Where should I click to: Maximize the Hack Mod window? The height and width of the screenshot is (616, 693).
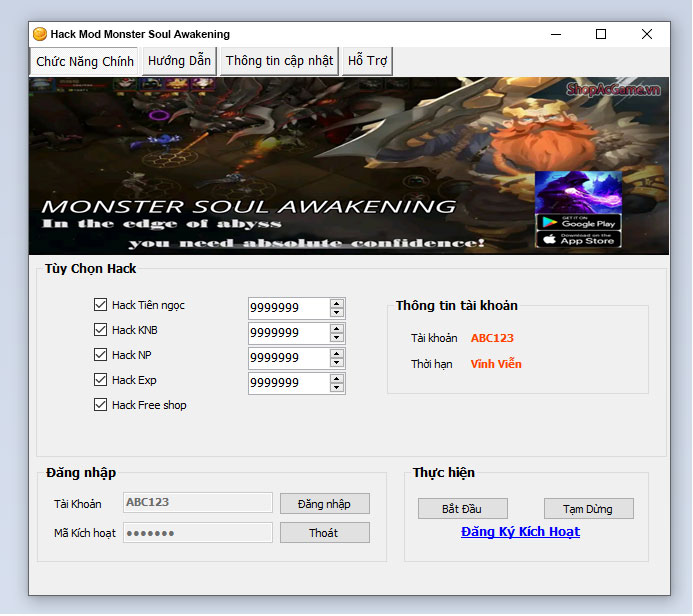tap(601, 34)
